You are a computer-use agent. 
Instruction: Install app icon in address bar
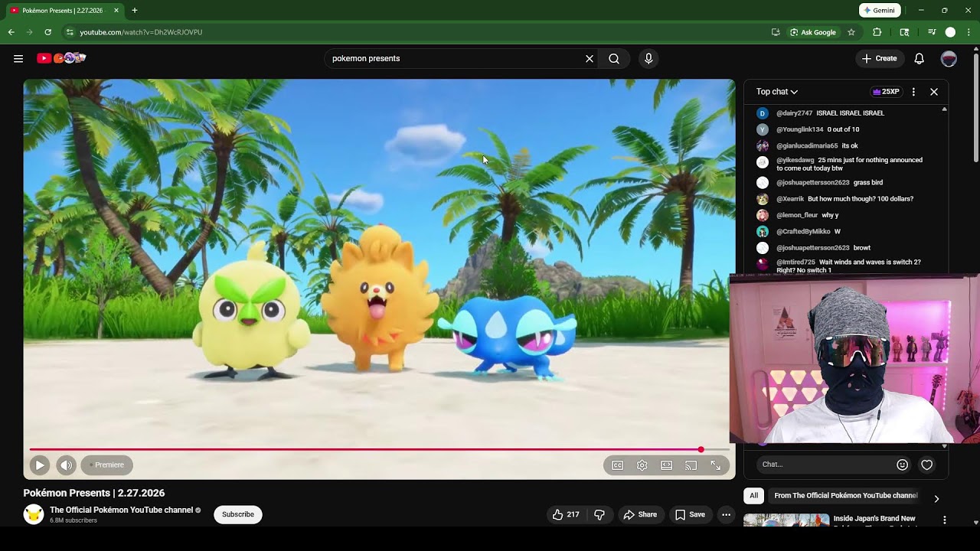(776, 32)
